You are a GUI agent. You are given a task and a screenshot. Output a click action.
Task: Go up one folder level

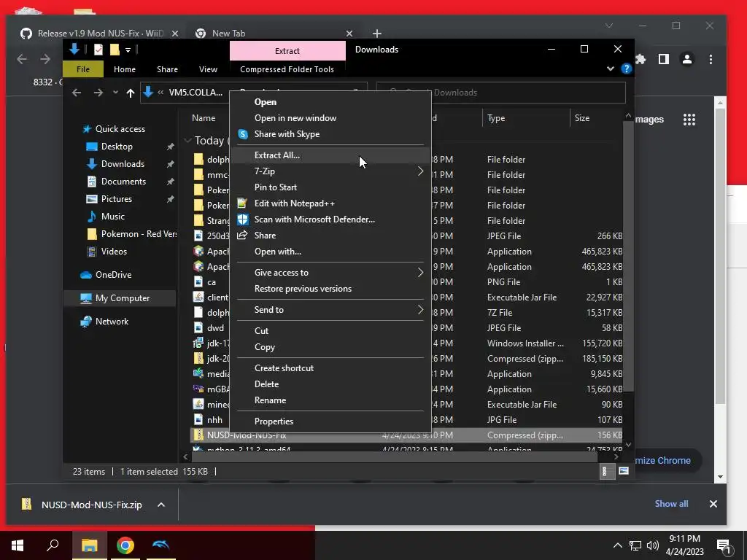(130, 93)
